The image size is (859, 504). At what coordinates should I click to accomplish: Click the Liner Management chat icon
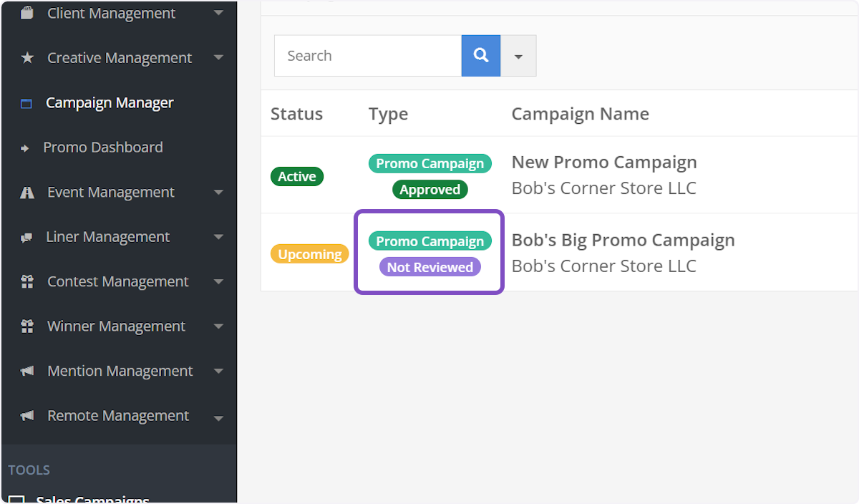click(x=27, y=238)
